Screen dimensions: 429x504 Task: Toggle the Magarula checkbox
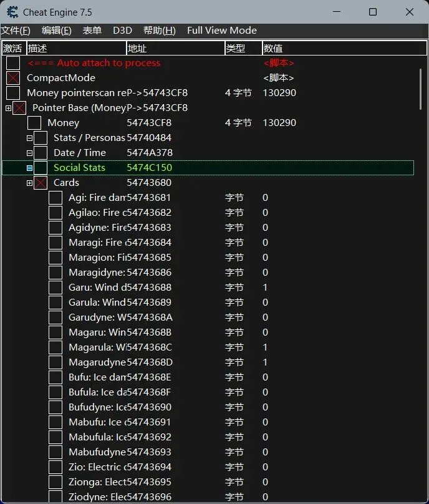tap(55, 347)
